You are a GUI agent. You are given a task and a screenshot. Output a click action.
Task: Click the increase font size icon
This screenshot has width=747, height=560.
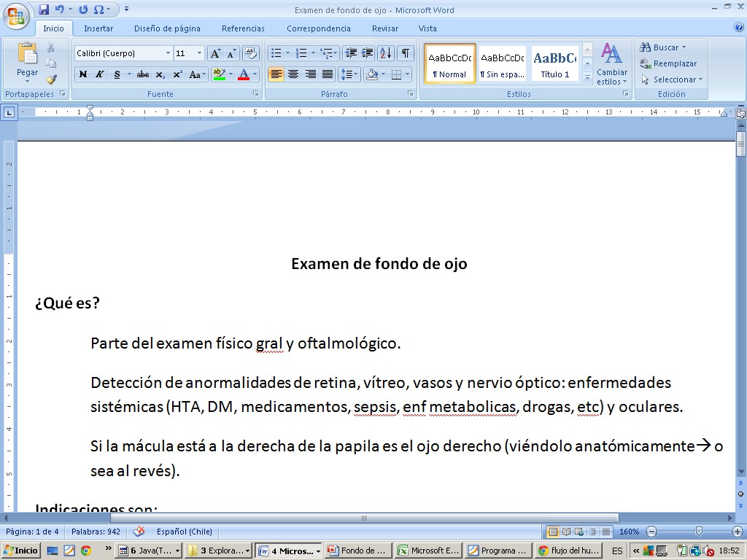216,53
